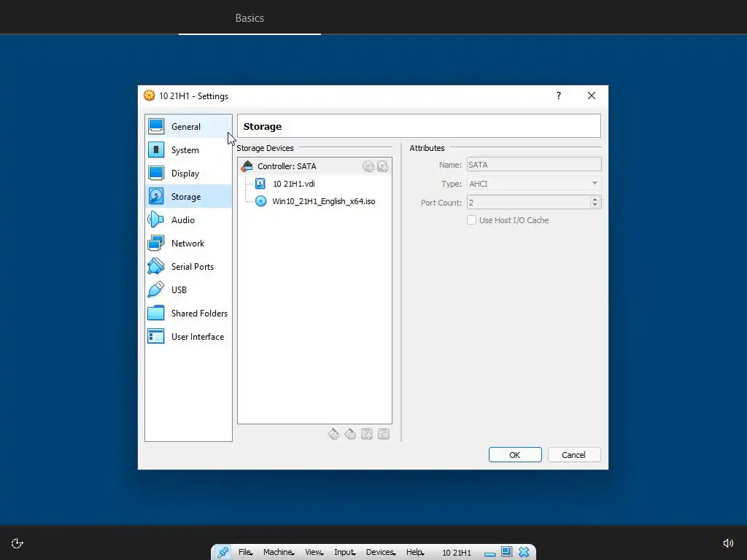Open the controller Type dropdown showing AHCI
The image size is (747, 560).
534,184
